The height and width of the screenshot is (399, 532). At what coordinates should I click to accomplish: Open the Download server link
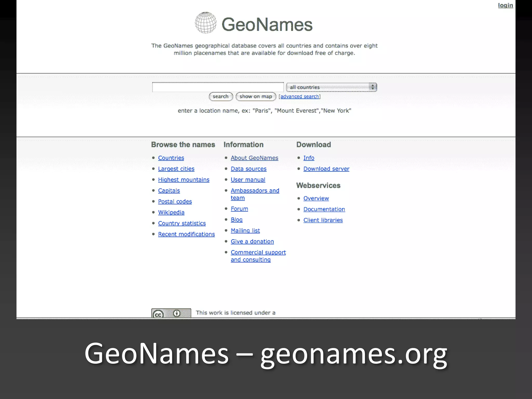point(326,169)
